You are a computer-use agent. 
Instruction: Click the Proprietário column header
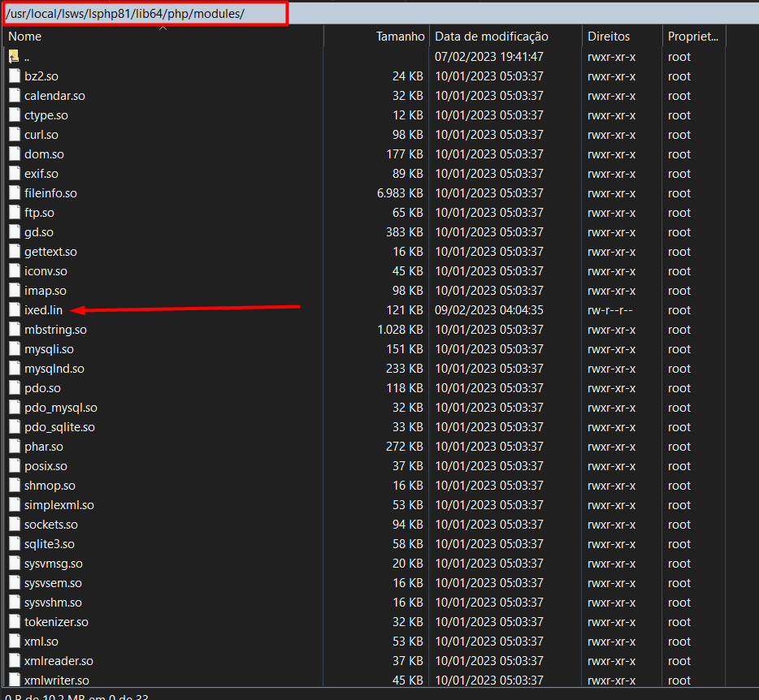tap(692, 37)
